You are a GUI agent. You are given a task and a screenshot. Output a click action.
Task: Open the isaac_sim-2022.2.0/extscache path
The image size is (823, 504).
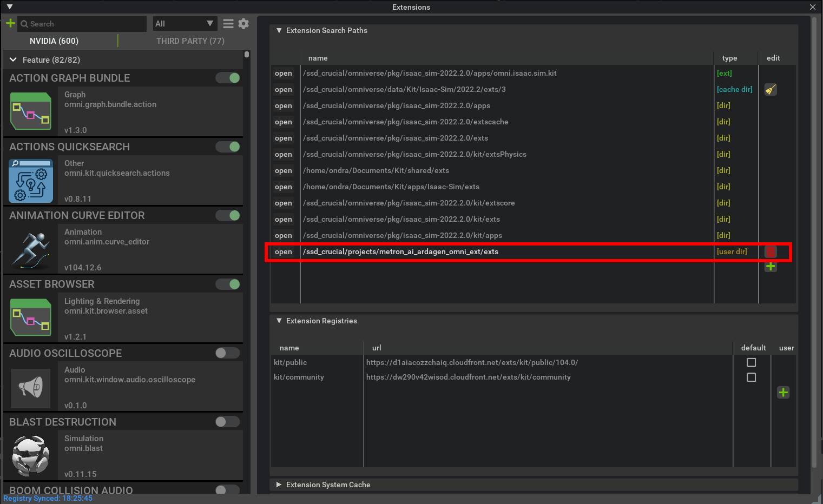click(x=284, y=122)
